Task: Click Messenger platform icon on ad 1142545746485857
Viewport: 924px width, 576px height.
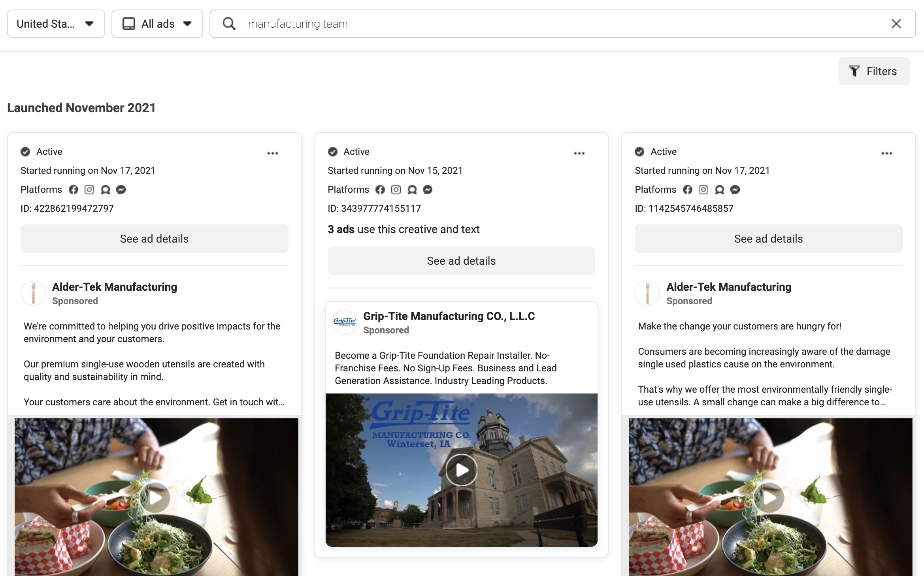Action: tap(735, 190)
